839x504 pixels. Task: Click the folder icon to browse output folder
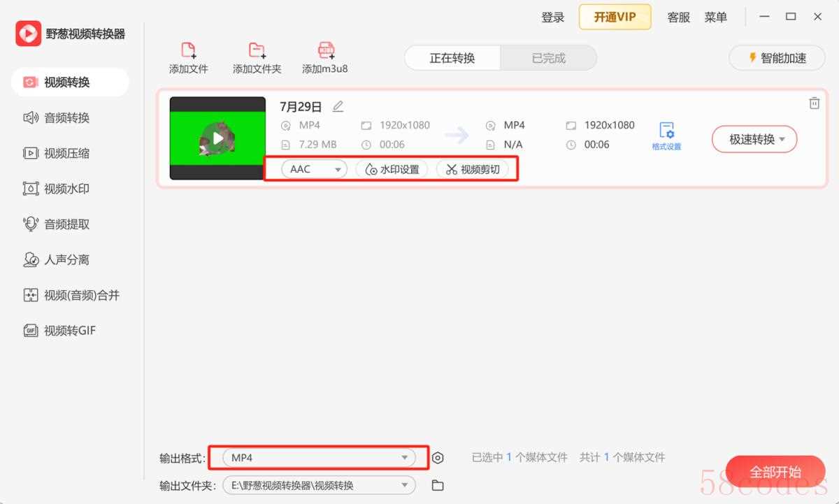tap(438, 485)
